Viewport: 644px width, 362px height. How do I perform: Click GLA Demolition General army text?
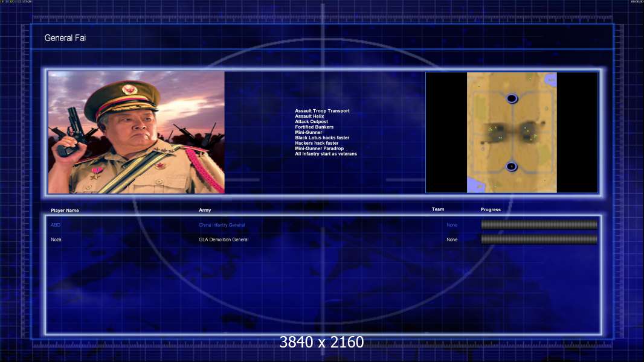[224, 240]
